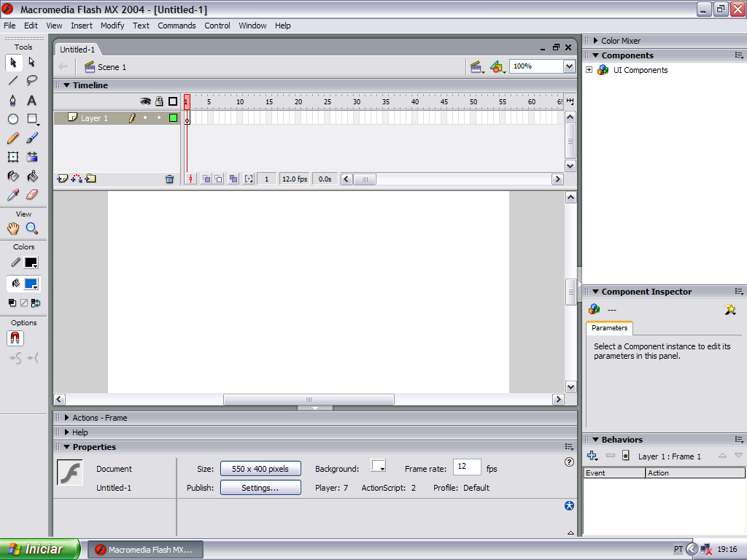Viewport: 747px width, 560px height.
Task: Select the Eyedropper tool
Action: [13, 195]
